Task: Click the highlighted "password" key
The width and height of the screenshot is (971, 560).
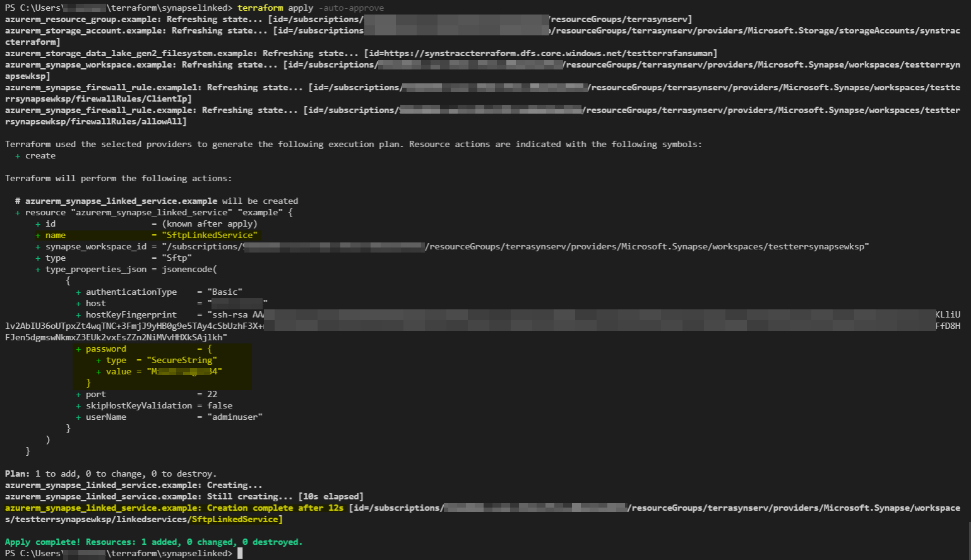Action: tap(106, 349)
